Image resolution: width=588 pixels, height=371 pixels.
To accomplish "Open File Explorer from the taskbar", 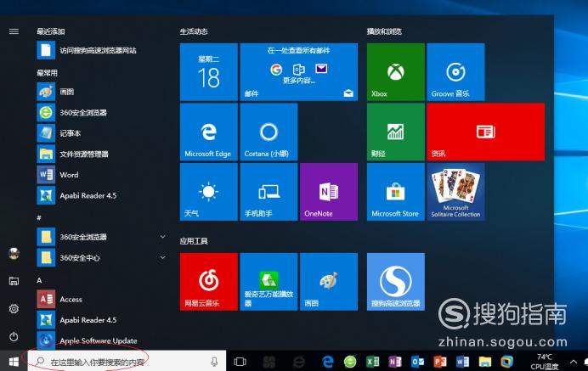I will (485, 362).
